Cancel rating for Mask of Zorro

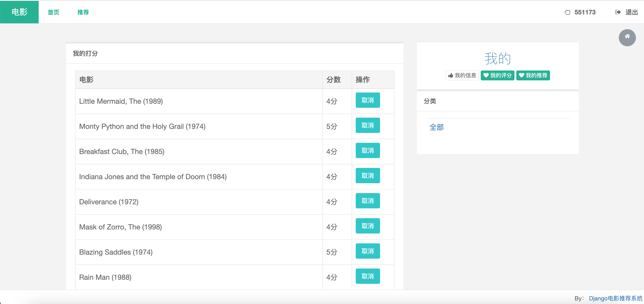pyautogui.click(x=367, y=226)
